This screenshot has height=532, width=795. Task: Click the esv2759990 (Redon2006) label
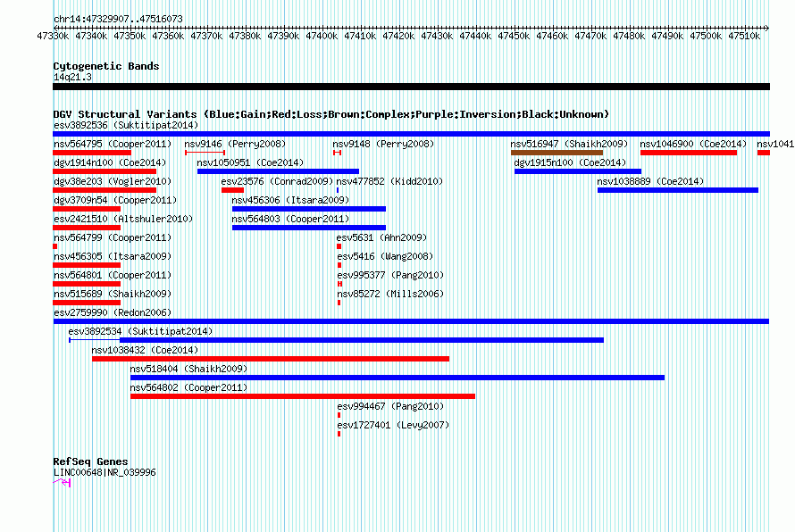[x=113, y=312]
